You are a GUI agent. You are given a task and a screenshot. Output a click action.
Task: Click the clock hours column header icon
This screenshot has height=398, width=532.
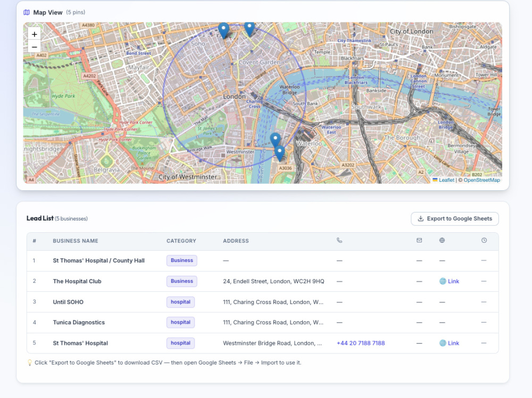[484, 240]
